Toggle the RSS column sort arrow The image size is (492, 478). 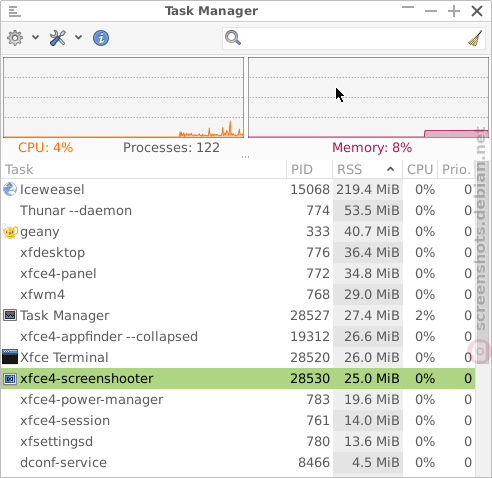pyautogui.click(x=390, y=169)
